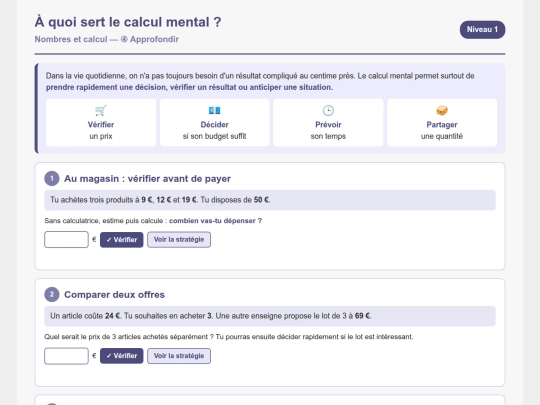Select the Vérifier un prix card

click(x=101, y=123)
